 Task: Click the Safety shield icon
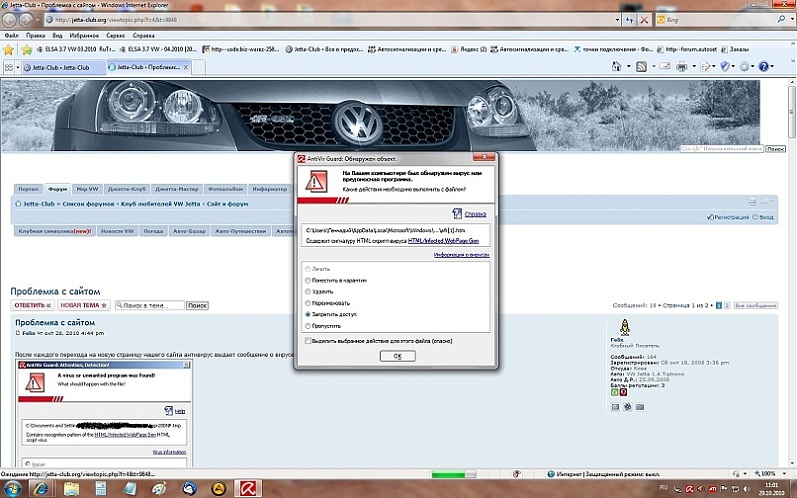tap(725, 67)
